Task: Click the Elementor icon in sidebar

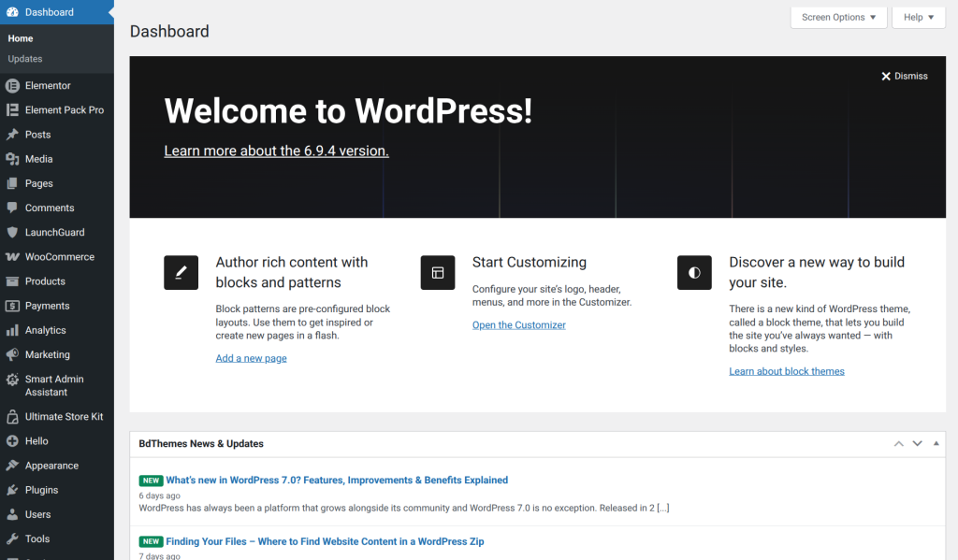Action: 12,86
